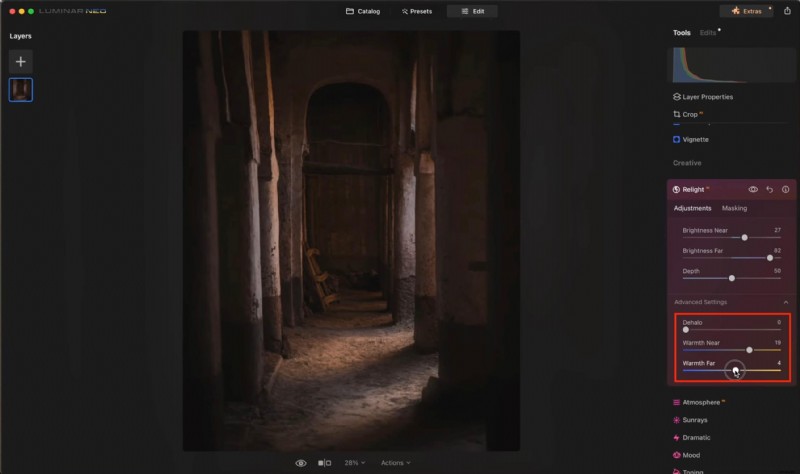This screenshot has width=800, height=474.
Task: Click the Depth slider handle
Action: pyautogui.click(x=732, y=278)
